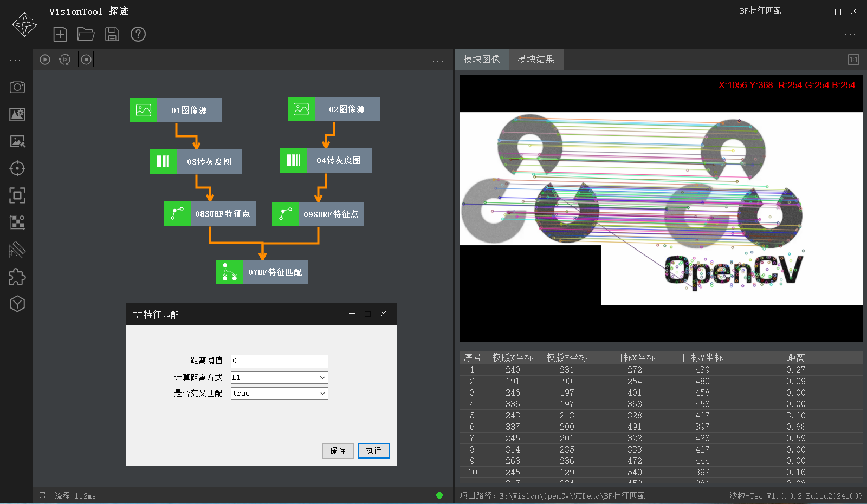This screenshot has width=867, height=504.
Task: Minimize the BF特征匹配 dialog
Action: coord(352,314)
